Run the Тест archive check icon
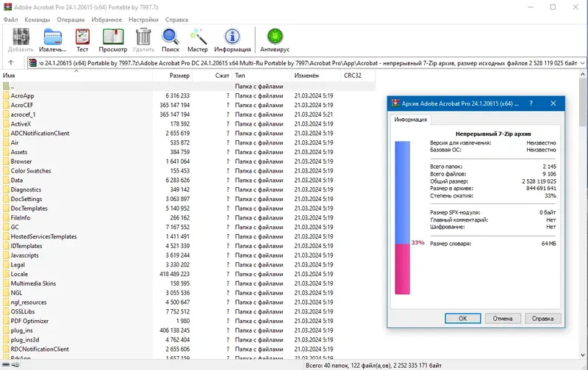Screen dimensions: 588x370 [82, 37]
